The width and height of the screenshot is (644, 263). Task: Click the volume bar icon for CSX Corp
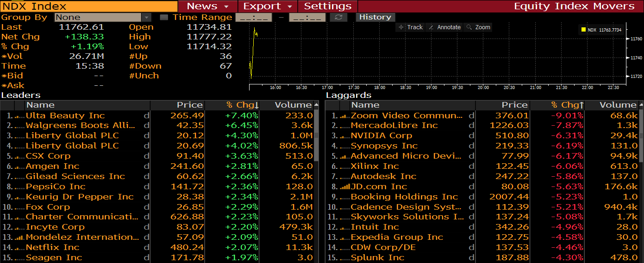pyautogui.click(x=19, y=156)
